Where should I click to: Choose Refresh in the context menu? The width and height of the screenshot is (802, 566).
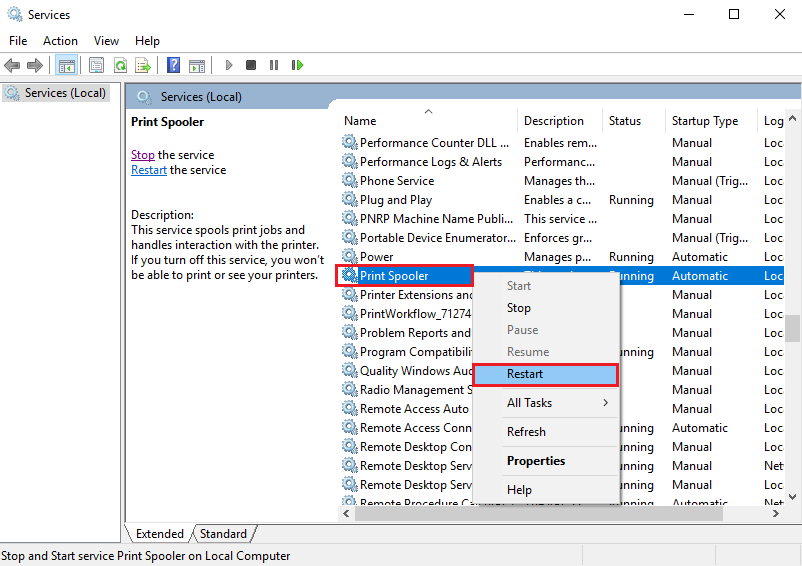(x=546, y=432)
